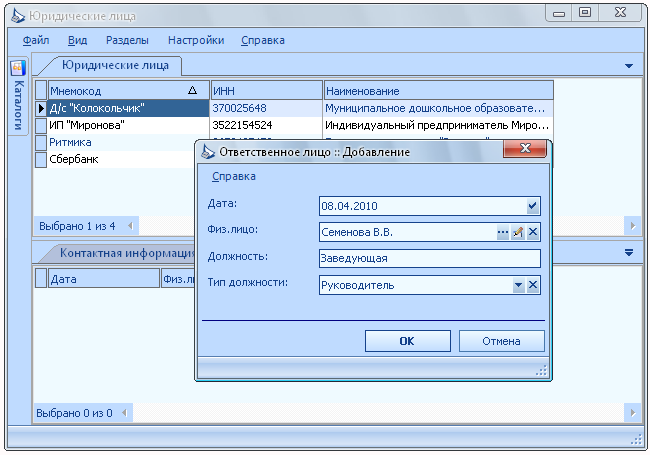Click name cell Индивидуальный предприниматель Миро...
650x455 pixels.
(x=439, y=125)
